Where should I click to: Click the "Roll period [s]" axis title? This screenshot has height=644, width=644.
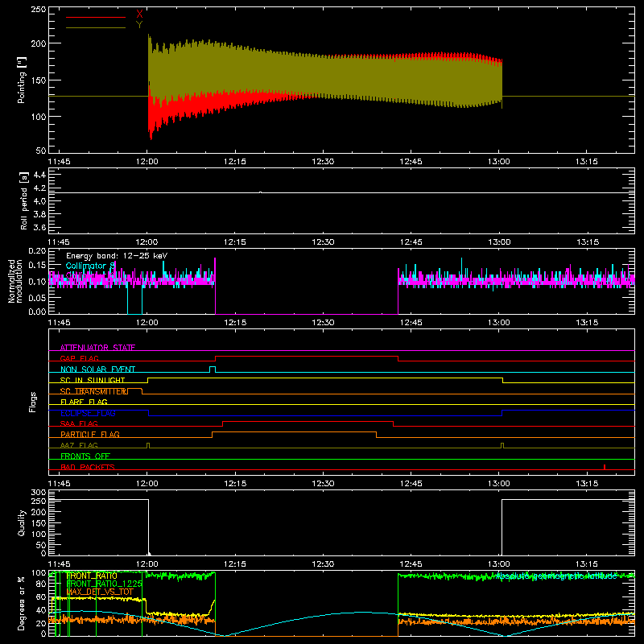(x=24, y=200)
